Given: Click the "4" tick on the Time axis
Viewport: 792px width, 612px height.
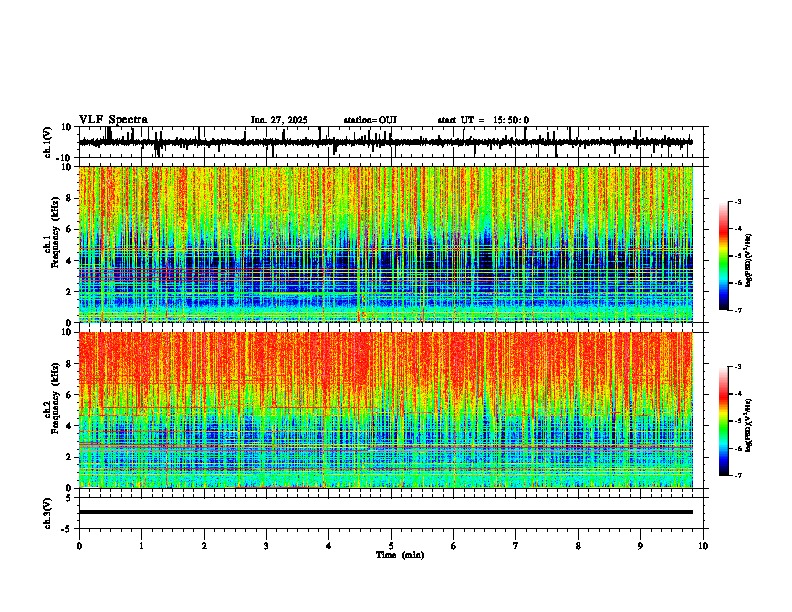Looking at the screenshot, I should coord(329,546).
